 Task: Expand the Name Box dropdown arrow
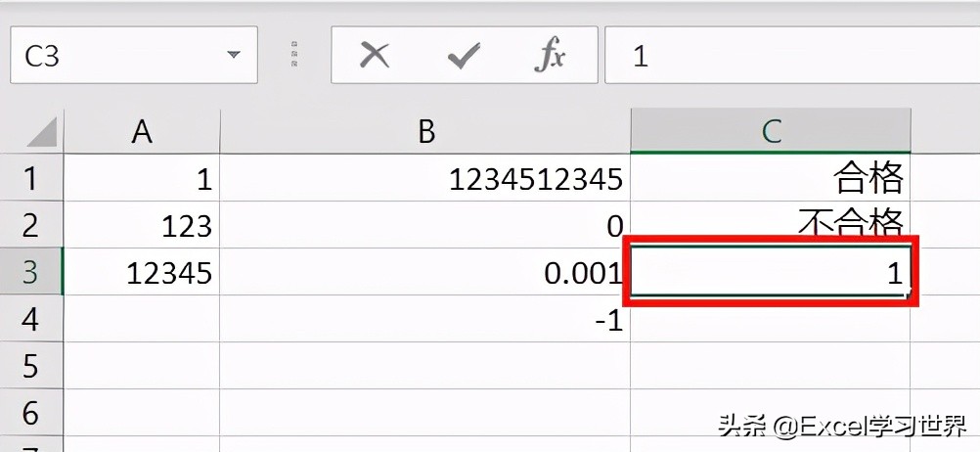click(x=234, y=55)
